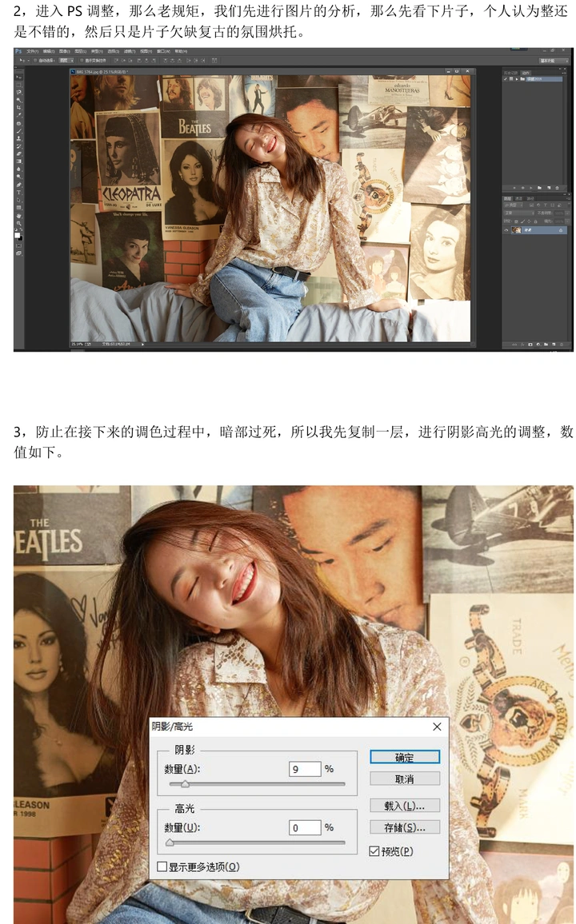Click the 阴影 amount slider handle
This screenshot has width=576, height=924.
click(185, 784)
